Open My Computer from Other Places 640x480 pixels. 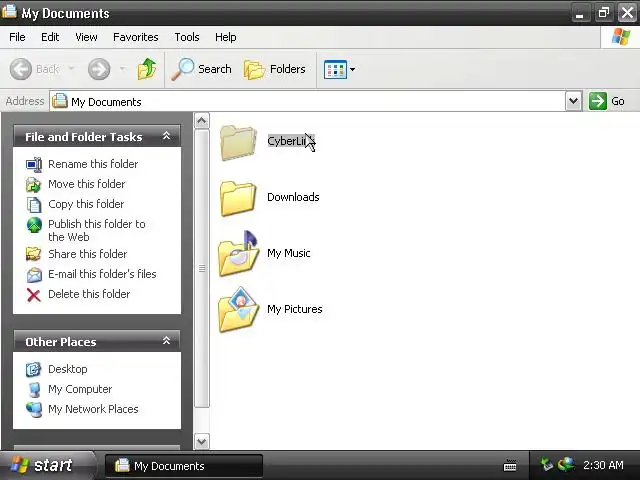pos(80,389)
